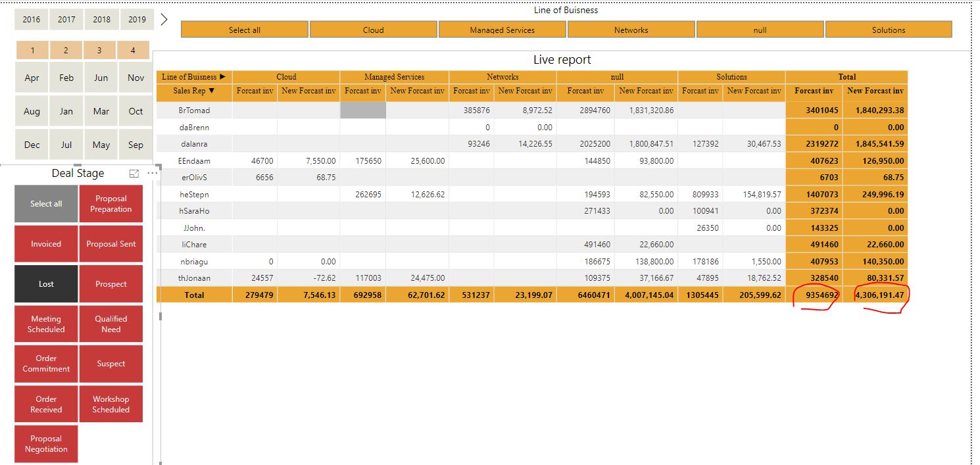Select quarter 4 tile
The width and height of the screenshot is (980, 465).
pyautogui.click(x=134, y=50)
